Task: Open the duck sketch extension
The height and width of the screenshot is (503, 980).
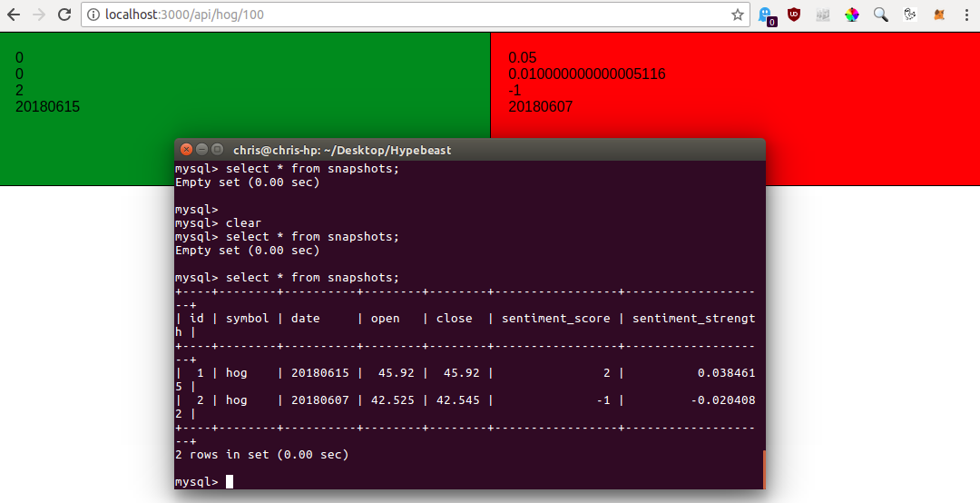Action: click(x=910, y=15)
